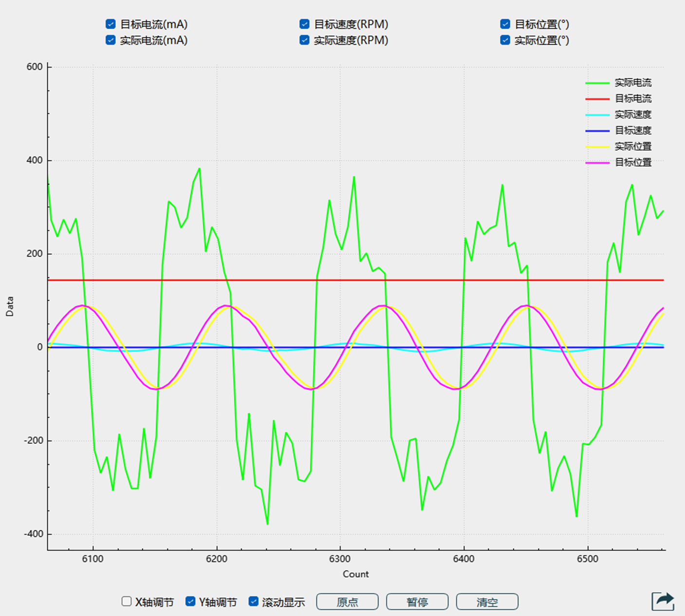This screenshot has width=685, height=616.
Task: Click the export share arrow icon
Action: pyautogui.click(x=663, y=601)
